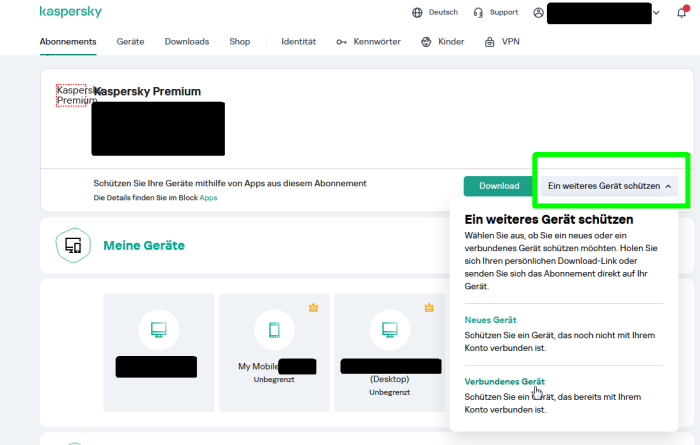Click the Support headset icon

pyautogui.click(x=478, y=12)
